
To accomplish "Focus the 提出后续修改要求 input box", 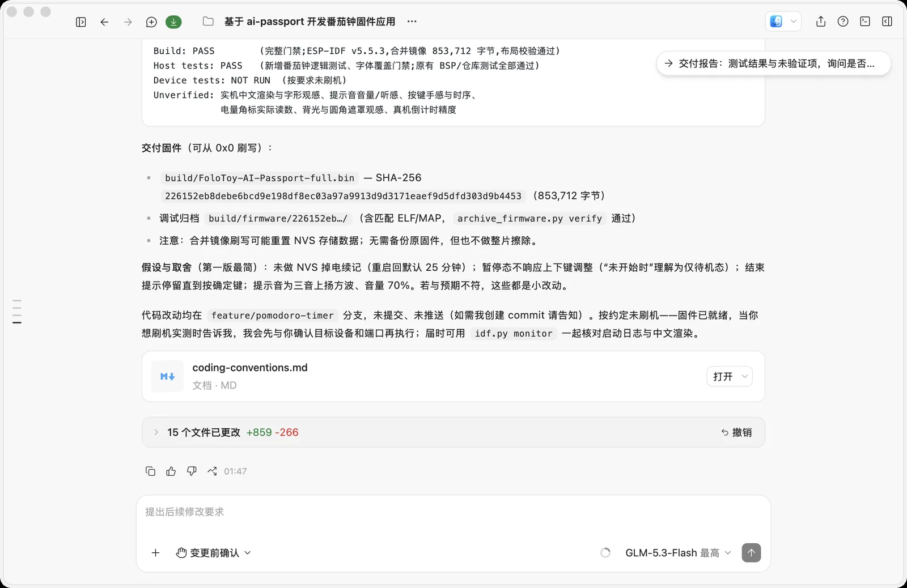I will pos(453,512).
